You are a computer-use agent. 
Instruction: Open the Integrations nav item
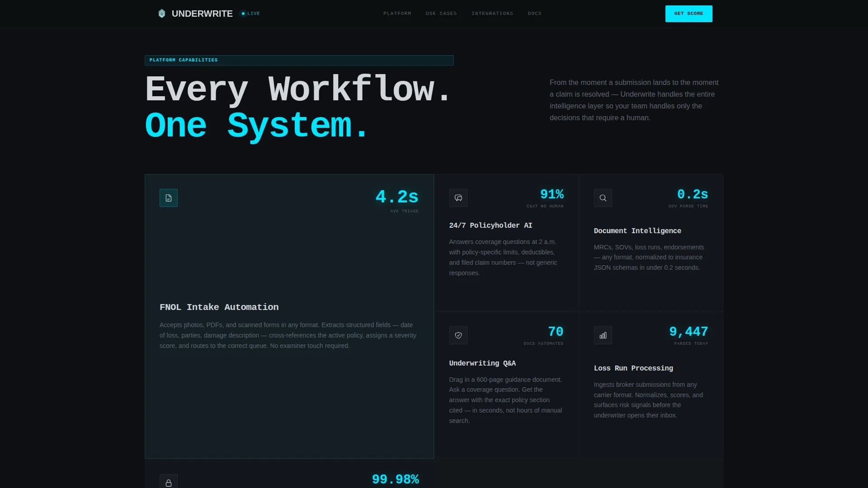coord(492,14)
